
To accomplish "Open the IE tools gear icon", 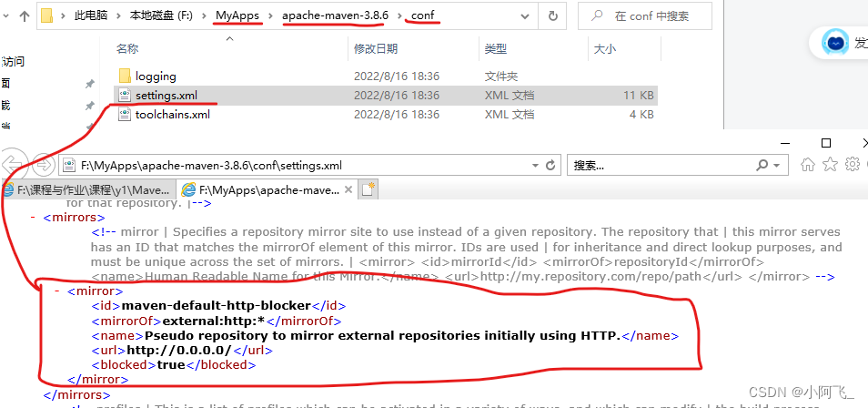I will tap(853, 164).
